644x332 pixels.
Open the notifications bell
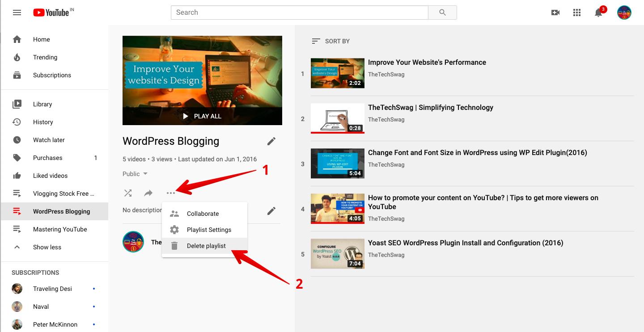598,13
